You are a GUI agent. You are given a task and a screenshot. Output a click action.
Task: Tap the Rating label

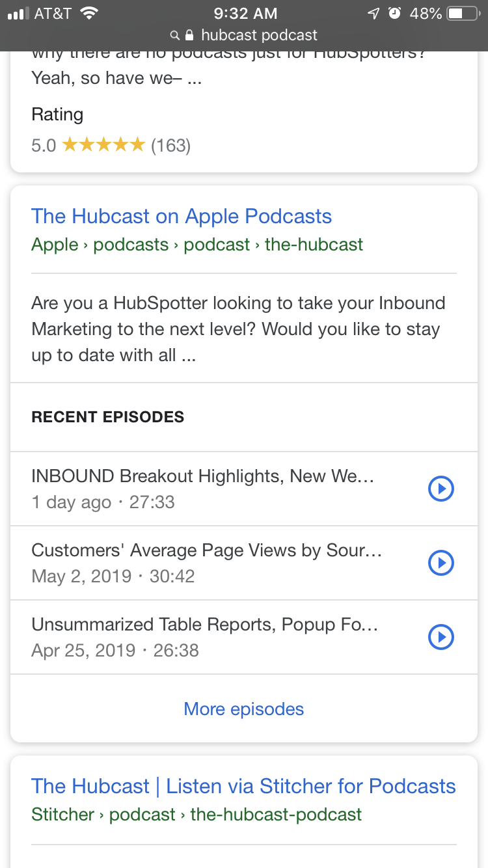(57, 115)
